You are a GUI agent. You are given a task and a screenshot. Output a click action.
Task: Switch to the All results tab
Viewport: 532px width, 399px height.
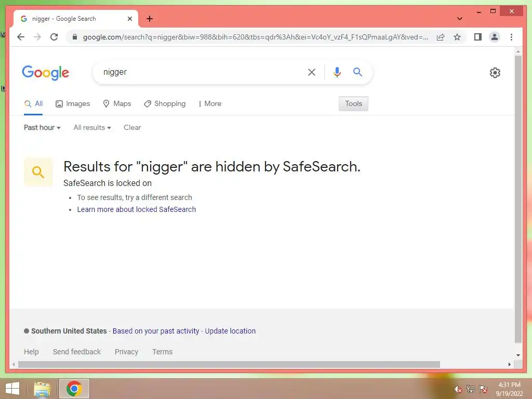[33, 103]
